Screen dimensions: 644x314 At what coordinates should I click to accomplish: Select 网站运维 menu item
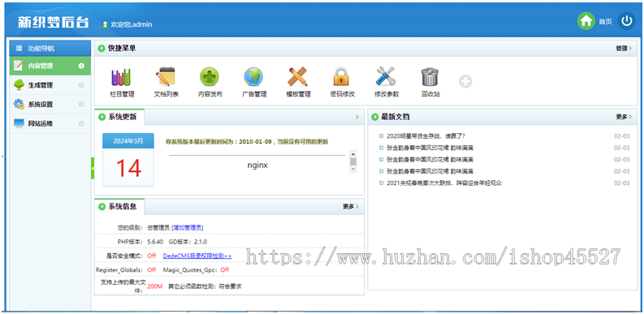pyautogui.click(x=50, y=123)
